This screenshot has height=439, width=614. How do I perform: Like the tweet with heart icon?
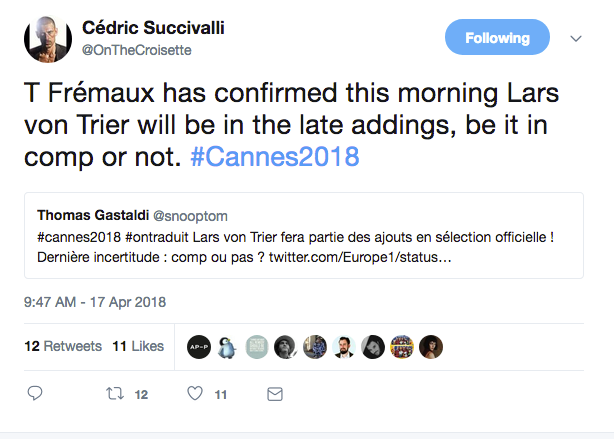click(196, 395)
